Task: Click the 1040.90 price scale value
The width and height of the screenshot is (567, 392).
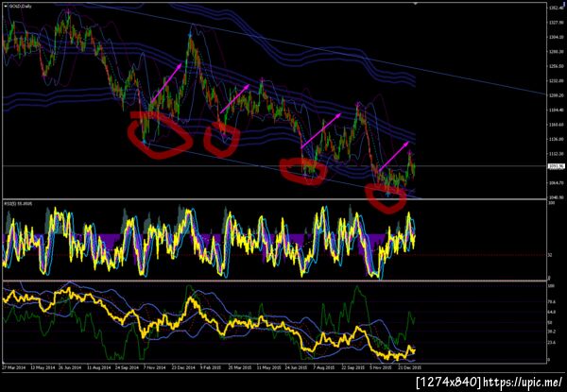Action: (x=555, y=197)
